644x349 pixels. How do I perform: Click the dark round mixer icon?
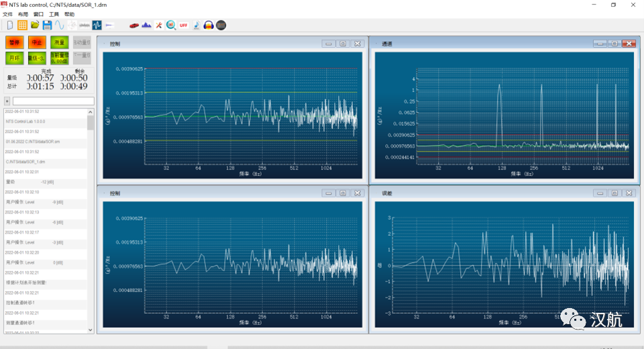tap(221, 26)
